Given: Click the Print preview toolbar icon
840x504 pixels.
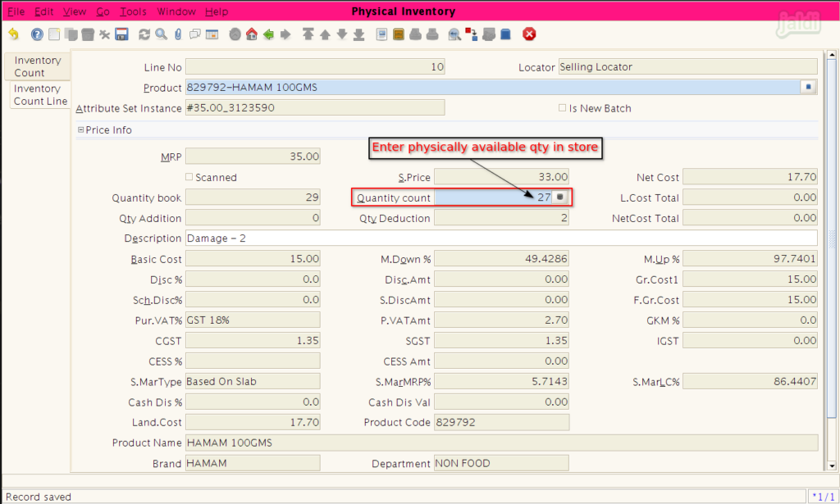Looking at the screenshot, I should [415, 34].
